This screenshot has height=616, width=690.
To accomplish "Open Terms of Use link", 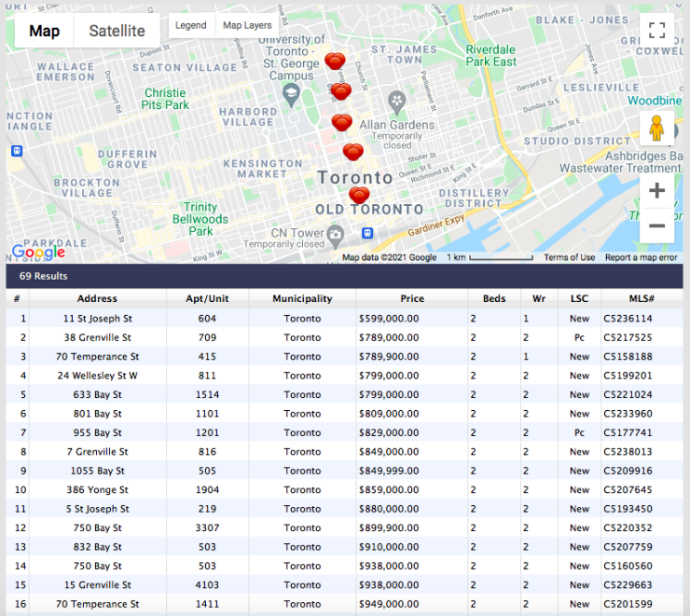I will click(x=569, y=257).
